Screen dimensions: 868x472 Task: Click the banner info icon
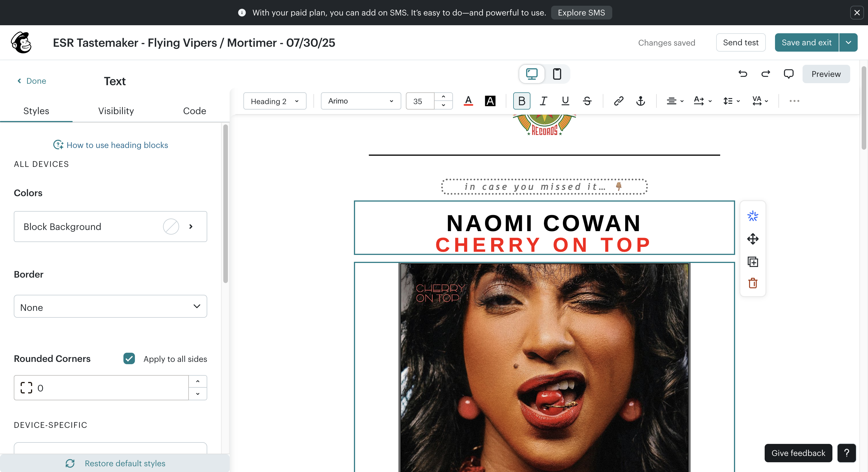point(242,12)
